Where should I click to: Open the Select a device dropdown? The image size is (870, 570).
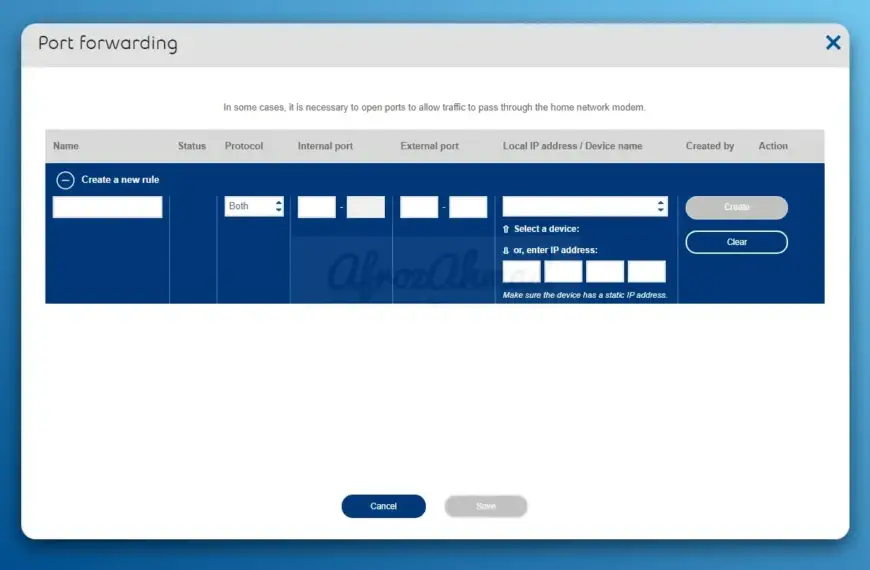click(x=585, y=206)
